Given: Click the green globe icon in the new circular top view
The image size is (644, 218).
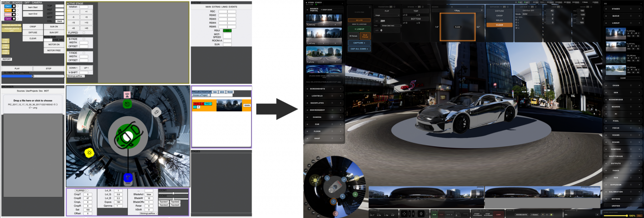Looking at the screenshot, I should pyautogui.click(x=355, y=194).
